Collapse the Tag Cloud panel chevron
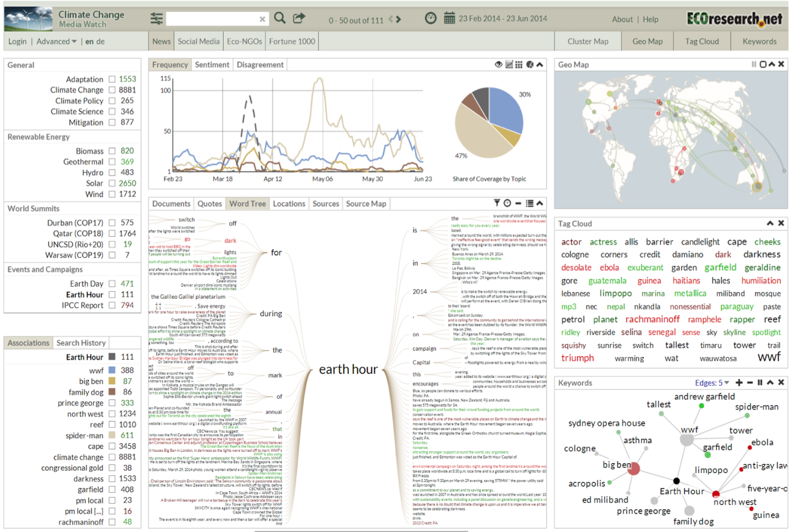This screenshot has width=791, height=532. pos(770,223)
